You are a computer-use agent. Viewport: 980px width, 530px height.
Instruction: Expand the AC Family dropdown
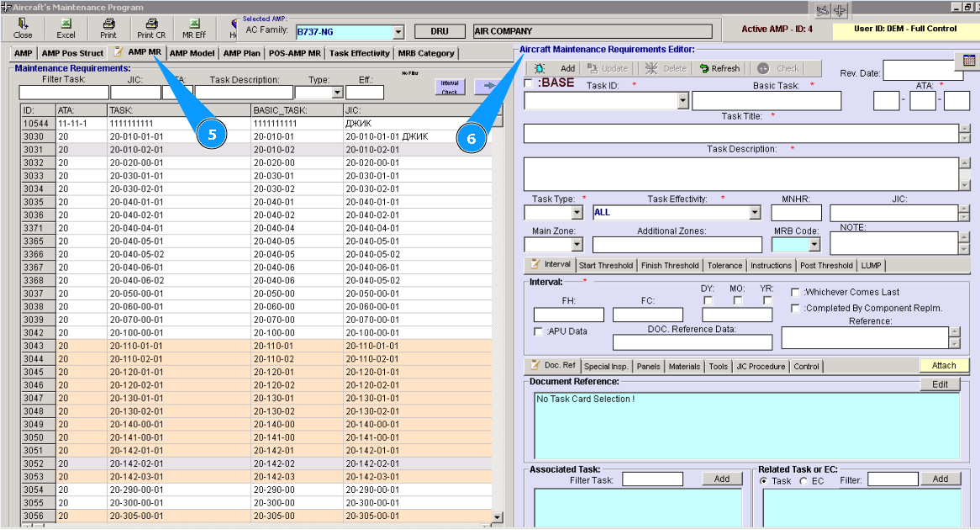pyautogui.click(x=398, y=32)
